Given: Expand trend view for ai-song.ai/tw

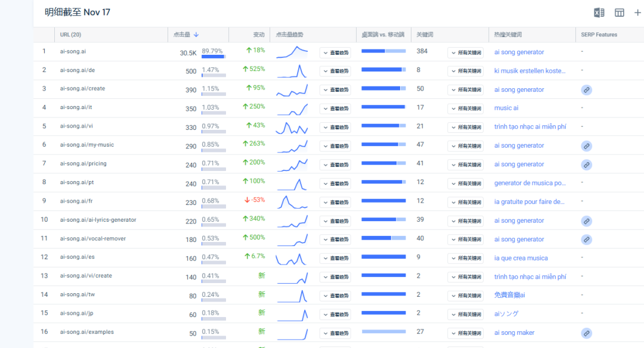Looking at the screenshot, I should click(335, 296).
